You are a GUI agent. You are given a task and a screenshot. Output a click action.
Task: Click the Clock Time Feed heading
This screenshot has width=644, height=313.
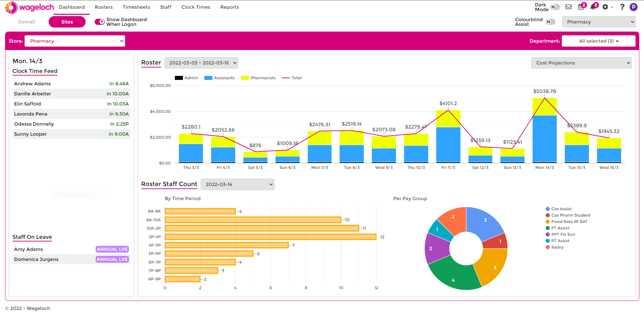35,71
